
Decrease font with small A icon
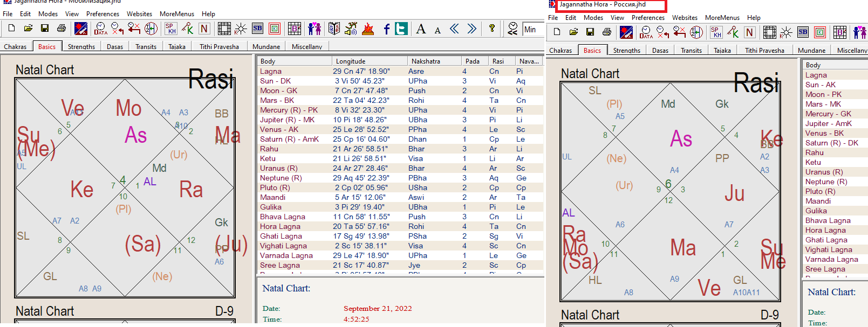pos(438,30)
